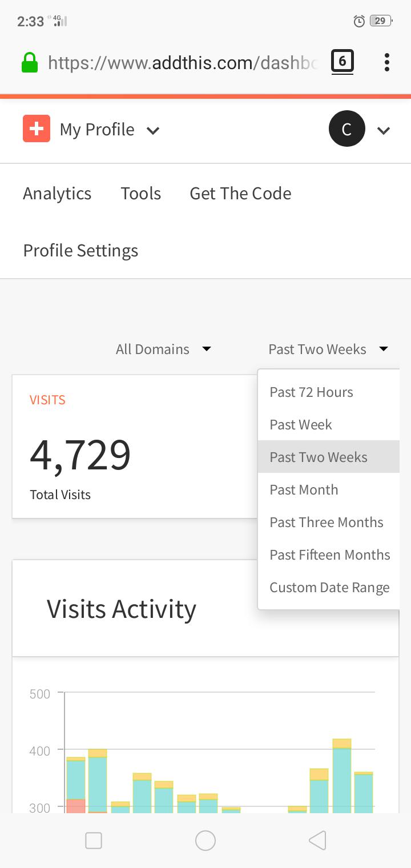Go to the Analytics tab
This screenshot has width=411, height=868.
(x=57, y=194)
